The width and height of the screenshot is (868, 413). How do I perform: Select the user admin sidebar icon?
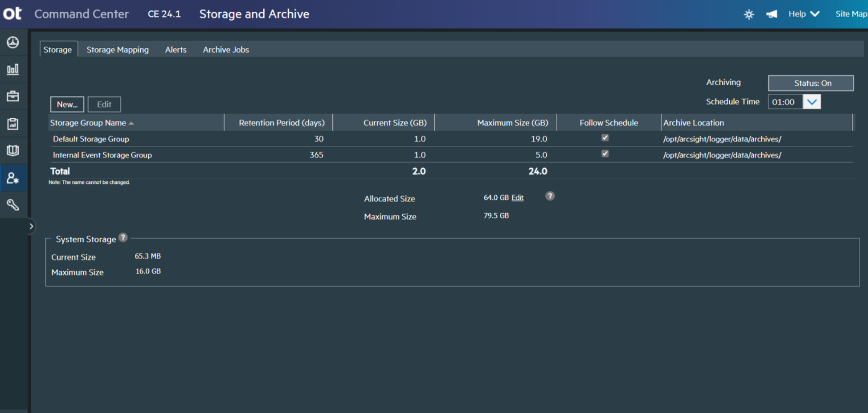(13, 178)
